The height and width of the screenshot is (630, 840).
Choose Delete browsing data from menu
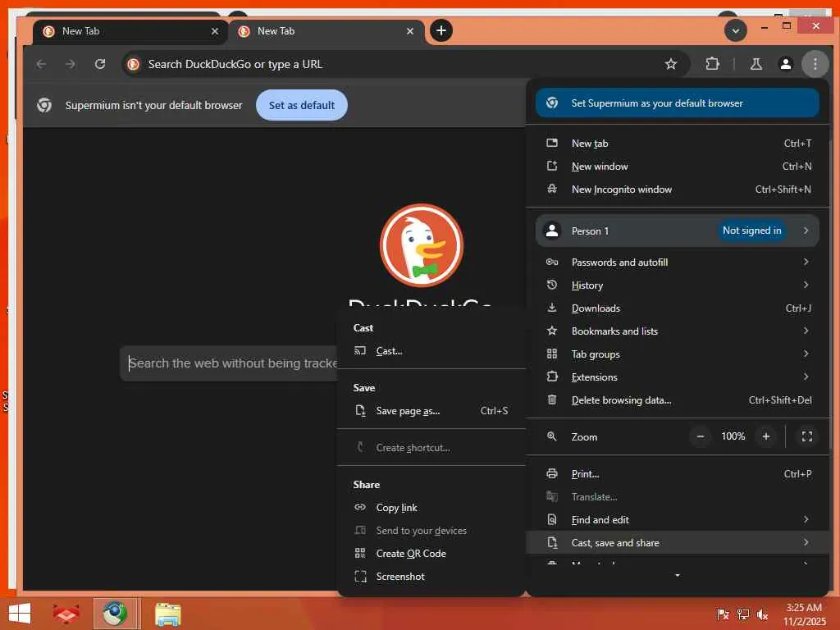point(677,400)
